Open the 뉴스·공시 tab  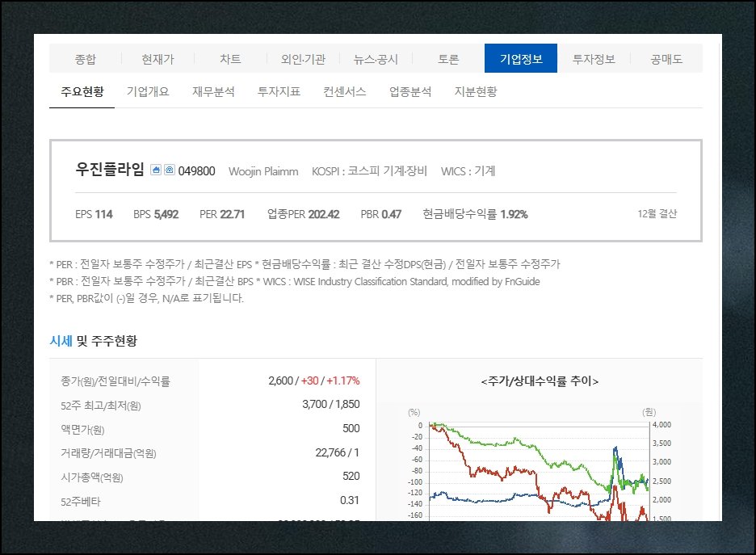(376, 59)
